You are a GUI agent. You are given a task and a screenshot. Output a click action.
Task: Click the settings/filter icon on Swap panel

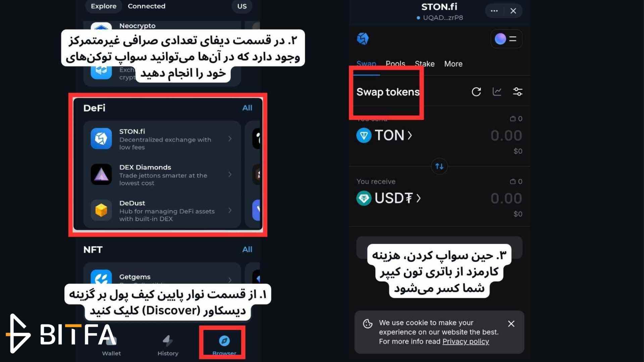(517, 92)
